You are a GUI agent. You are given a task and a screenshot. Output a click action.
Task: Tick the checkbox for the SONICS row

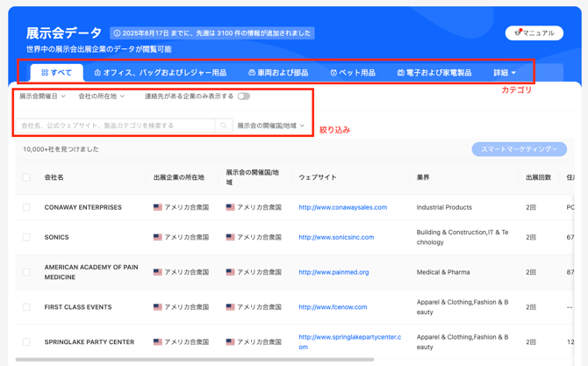(x=26, y=237)
